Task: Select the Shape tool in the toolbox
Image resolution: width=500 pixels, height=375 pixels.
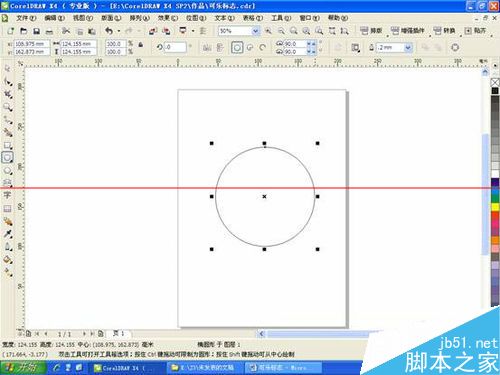Action: tap(7, 81)
